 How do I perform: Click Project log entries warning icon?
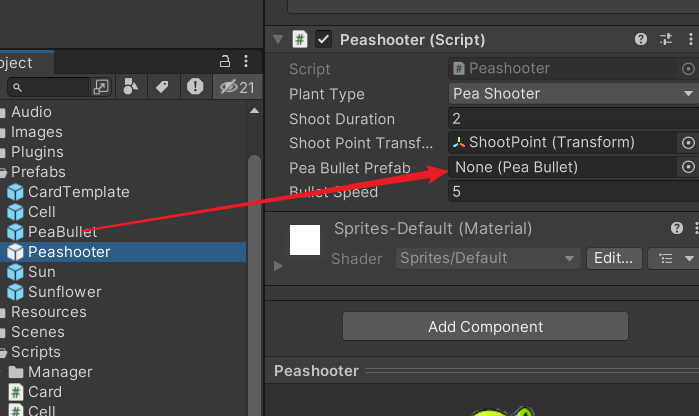195,87
